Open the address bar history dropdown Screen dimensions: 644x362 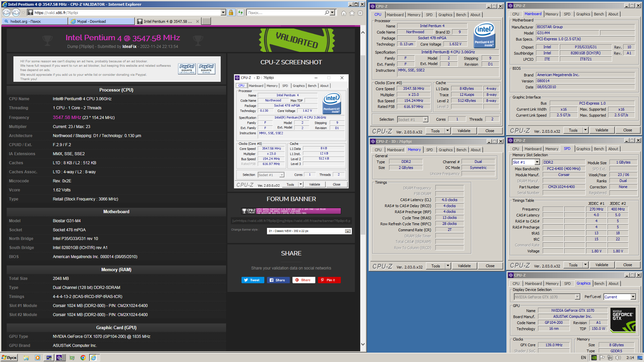(x=223, y=13)
